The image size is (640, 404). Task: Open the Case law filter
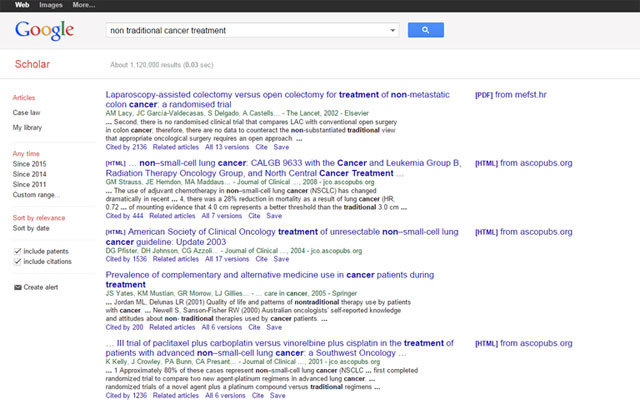pos(26,113)
